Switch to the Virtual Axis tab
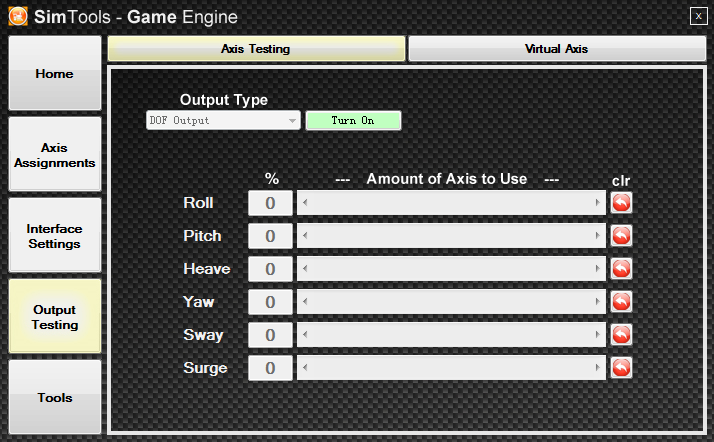This screenshot has height=442, width=714. click(557, 49)
